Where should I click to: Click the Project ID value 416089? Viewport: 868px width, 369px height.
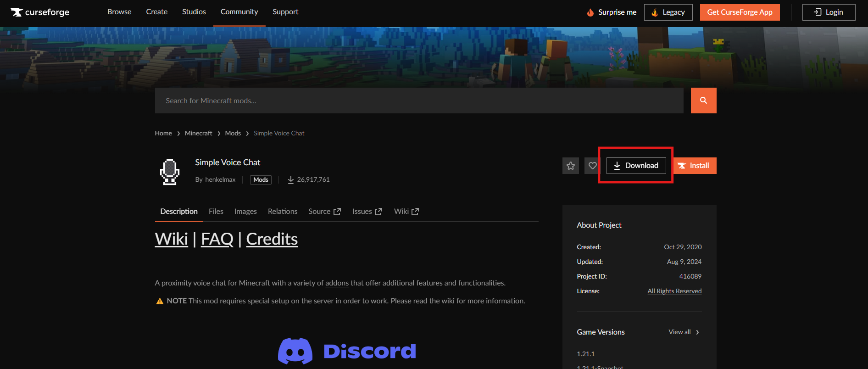click(690, 276)
